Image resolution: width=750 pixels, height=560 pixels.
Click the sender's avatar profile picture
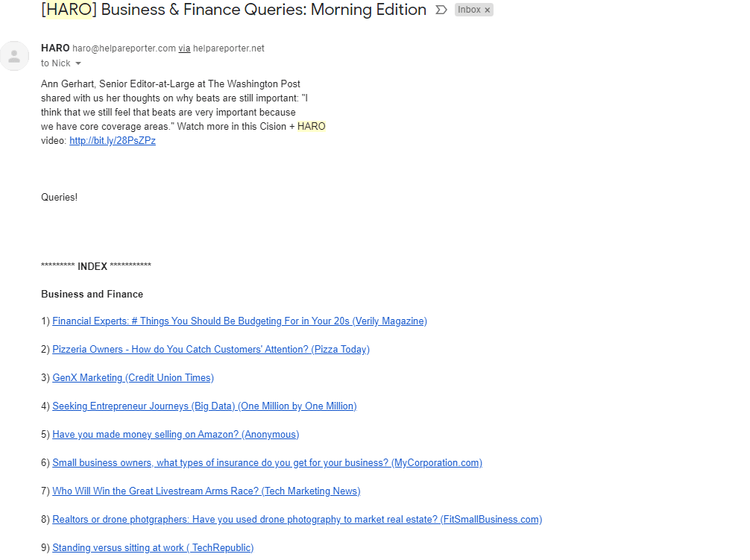pos(14,56)
